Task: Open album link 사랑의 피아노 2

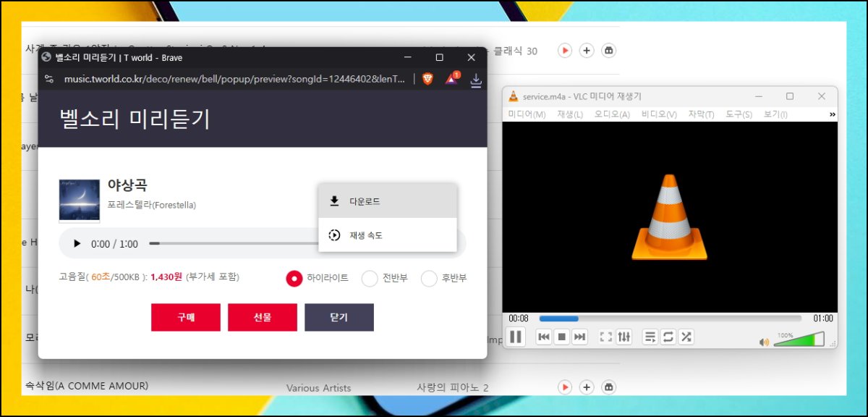Action: 453,387
